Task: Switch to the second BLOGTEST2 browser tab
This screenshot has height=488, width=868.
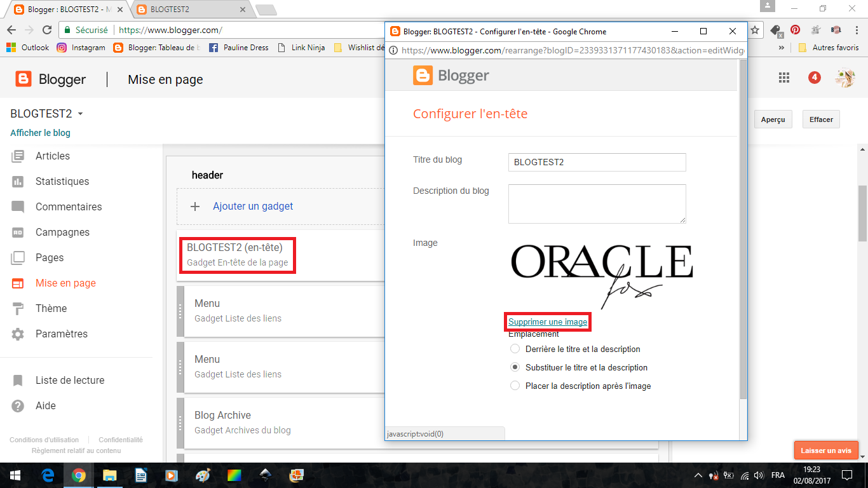Action: click(191, 10)
